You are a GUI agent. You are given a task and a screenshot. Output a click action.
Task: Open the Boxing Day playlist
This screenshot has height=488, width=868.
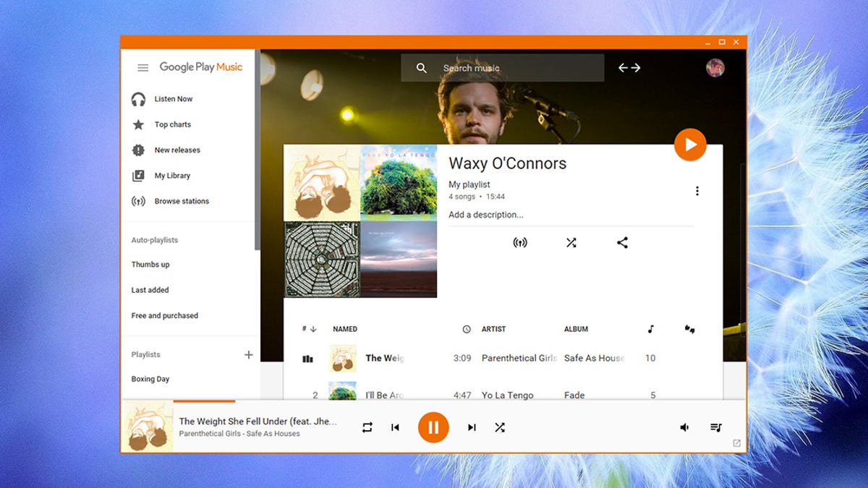tap(150, 379)
